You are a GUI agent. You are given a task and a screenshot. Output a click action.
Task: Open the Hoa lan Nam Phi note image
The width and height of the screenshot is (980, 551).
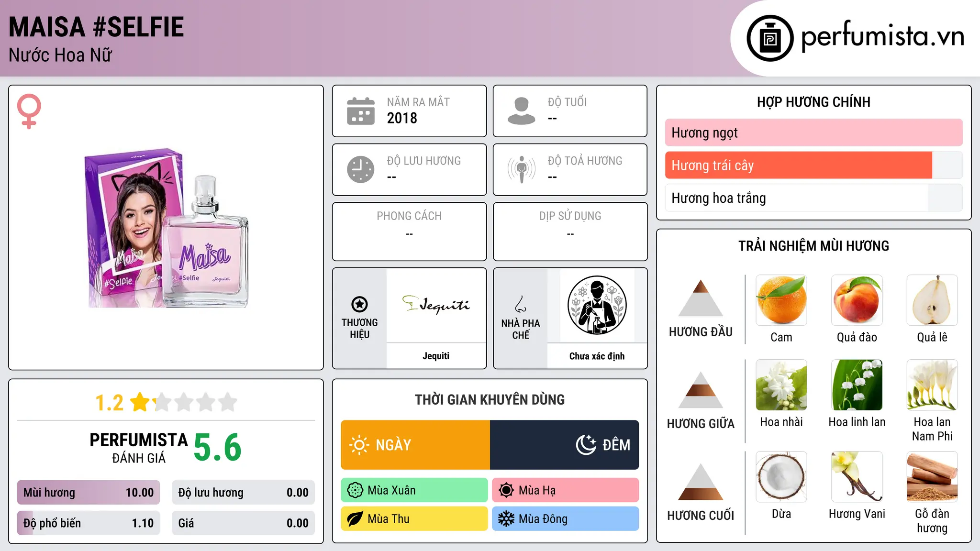coord(932,385)
